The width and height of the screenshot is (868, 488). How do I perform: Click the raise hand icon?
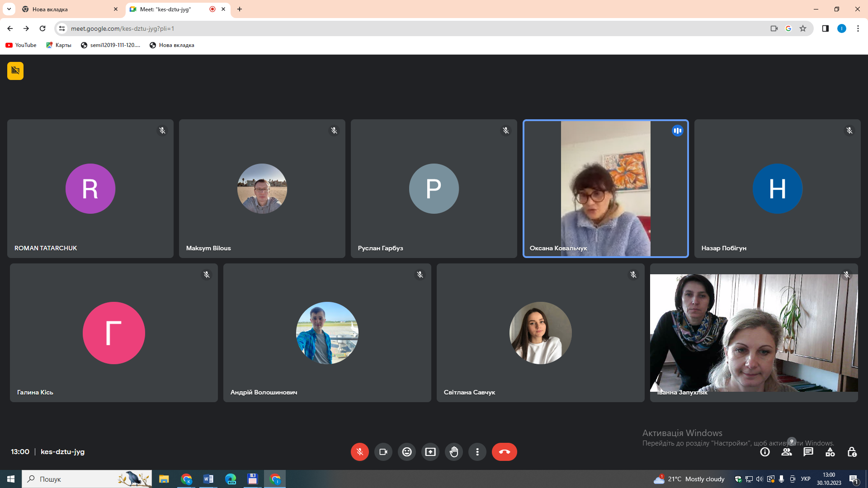(454, 452)
